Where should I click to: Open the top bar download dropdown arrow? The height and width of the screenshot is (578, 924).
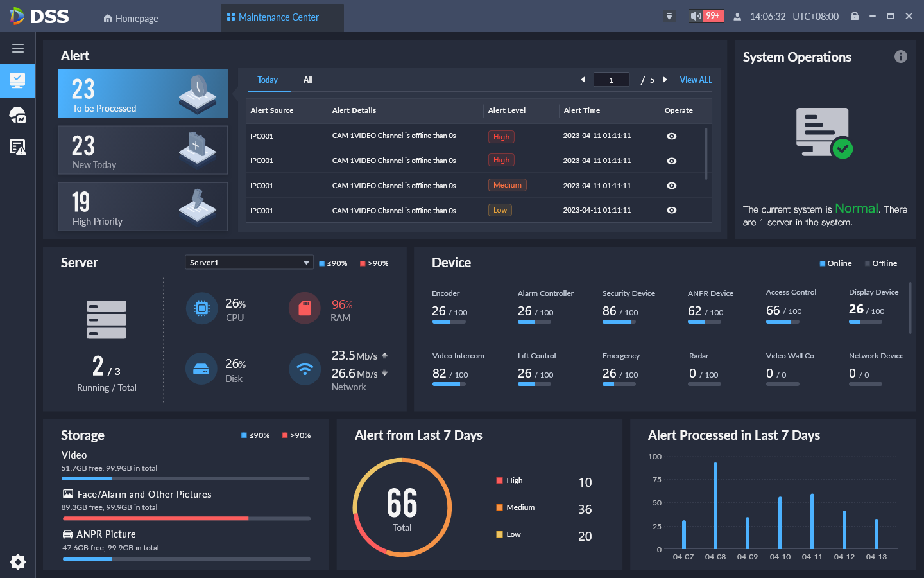pos(669,16)
